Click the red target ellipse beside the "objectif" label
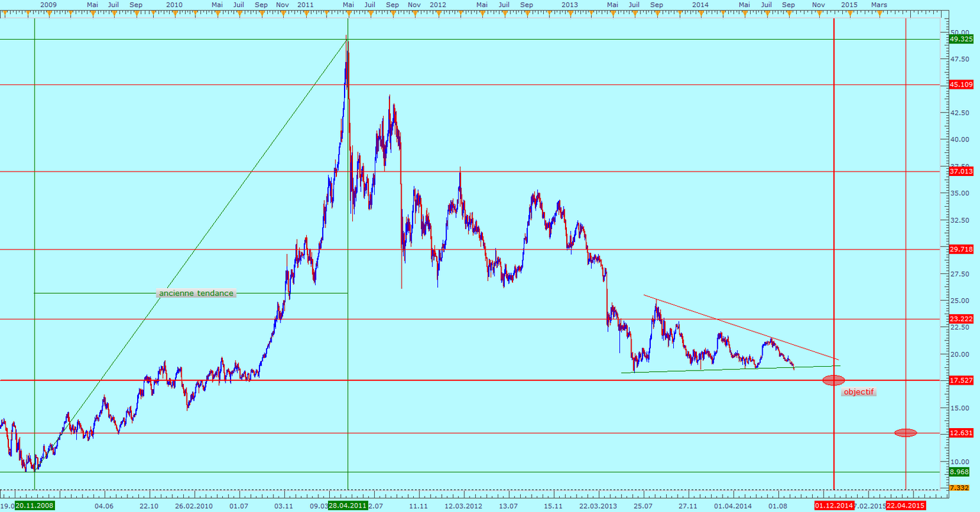 coord(833,380)
